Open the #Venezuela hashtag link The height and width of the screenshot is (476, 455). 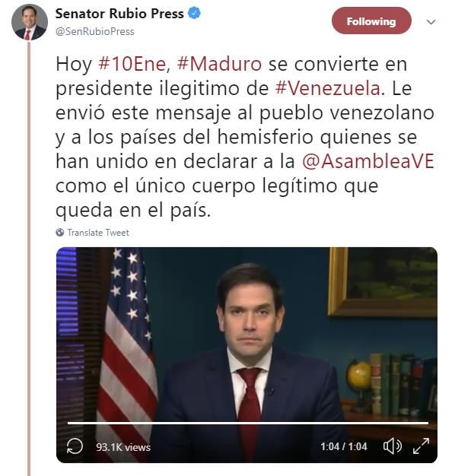click(x=328, y=89)
